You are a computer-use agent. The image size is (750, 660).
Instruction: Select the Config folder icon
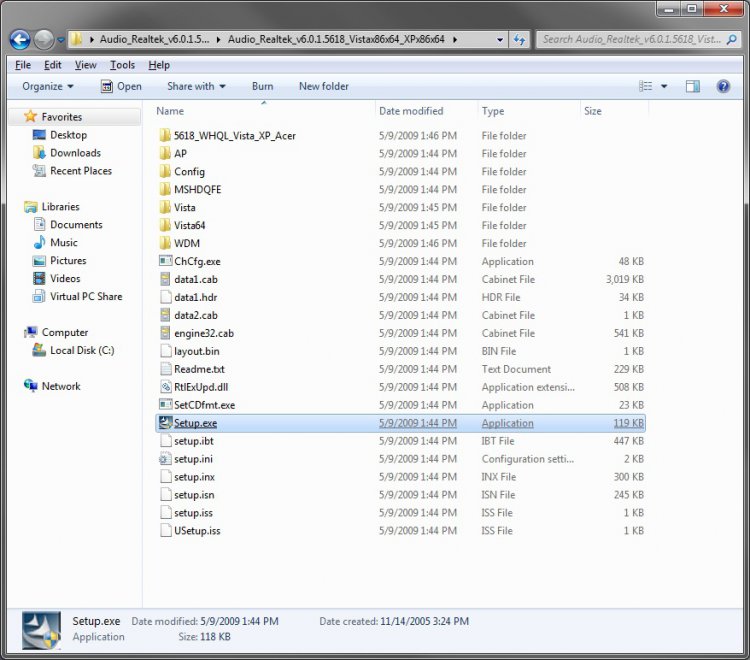pos(165,171)
